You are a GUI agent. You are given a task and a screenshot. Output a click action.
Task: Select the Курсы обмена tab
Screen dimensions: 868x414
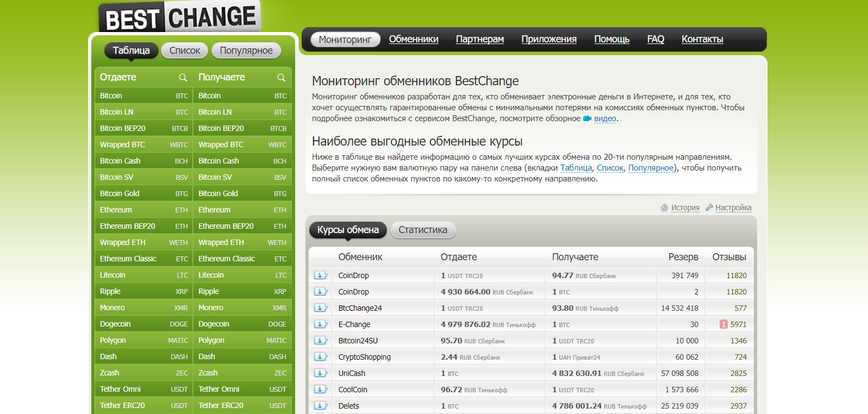348,230
